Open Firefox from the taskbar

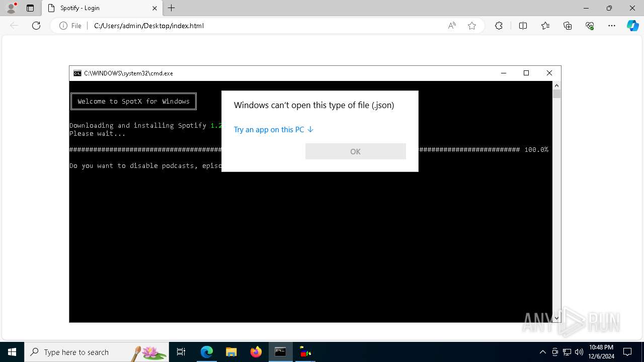256,352
